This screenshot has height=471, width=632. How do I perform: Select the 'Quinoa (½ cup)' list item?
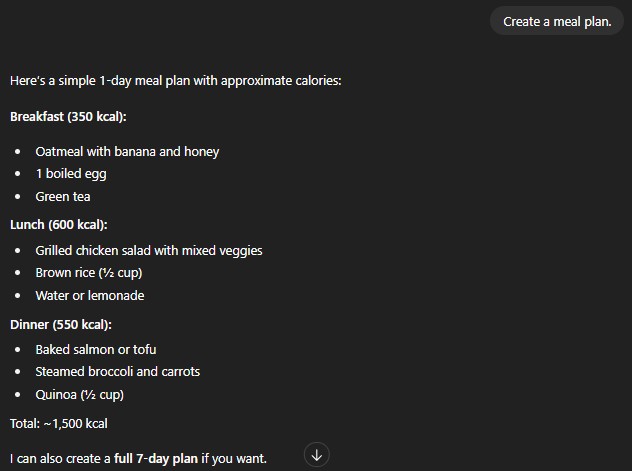pos(80,395)
